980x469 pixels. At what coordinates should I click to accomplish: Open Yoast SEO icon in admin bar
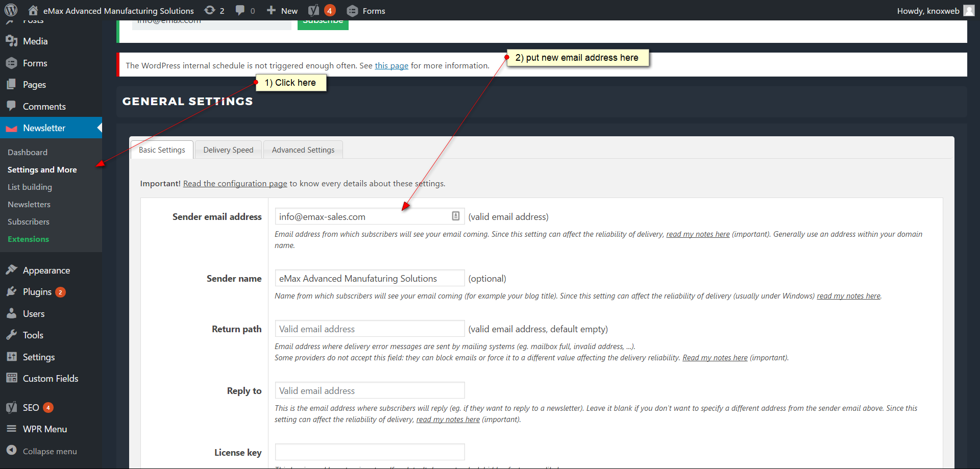(313, 10)
